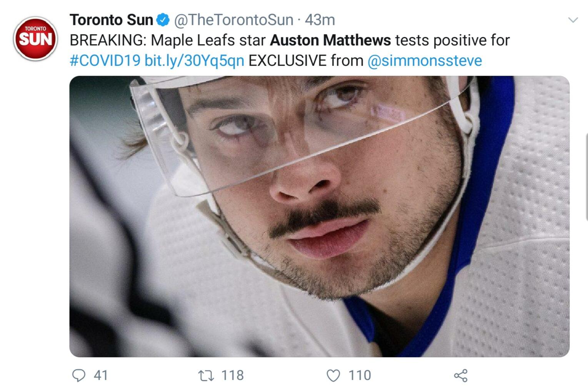Expand the tweet options chevron
588x391 pixels.
click(x=573, y=20)
